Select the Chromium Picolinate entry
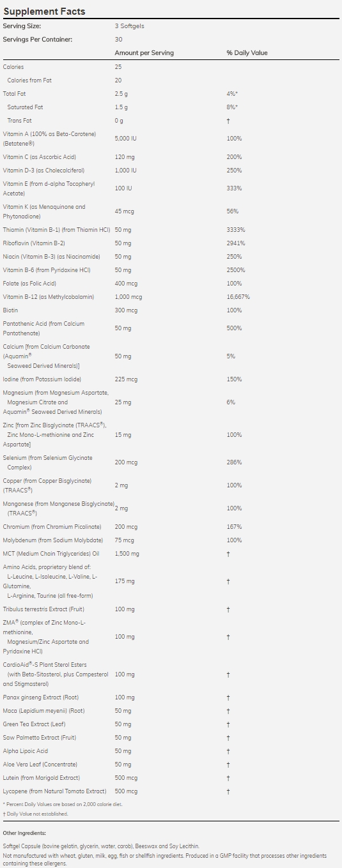Viewport: 342px width, 868px height. 52,527
